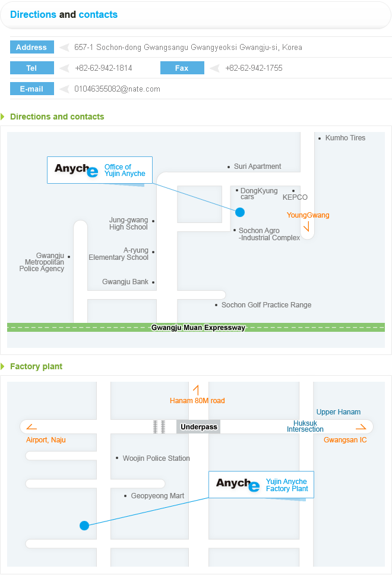The height and width of the screenshot is (575, 392).
Task: Click the YoungGwang direction arrow
Action: pos(306,227)
